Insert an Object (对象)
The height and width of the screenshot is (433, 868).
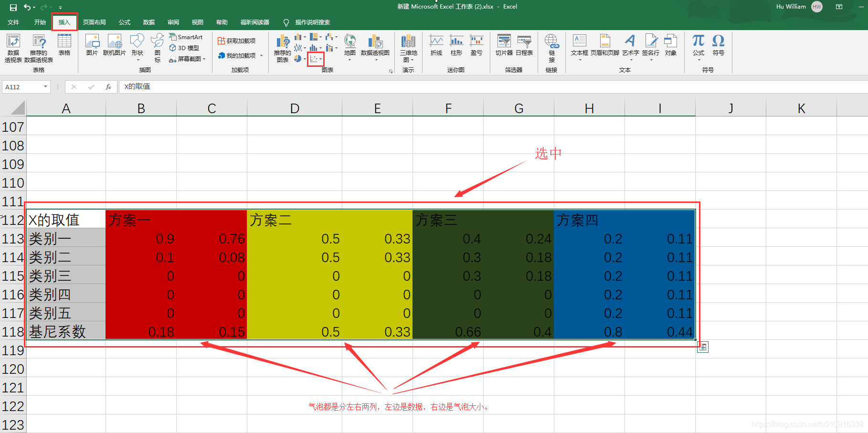(x=671, y=46)
